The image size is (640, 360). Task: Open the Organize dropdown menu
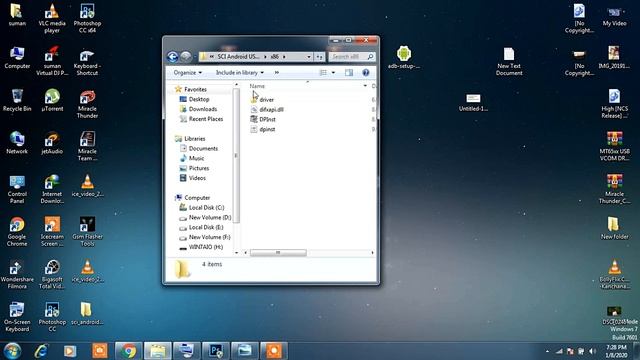[187, 73]
